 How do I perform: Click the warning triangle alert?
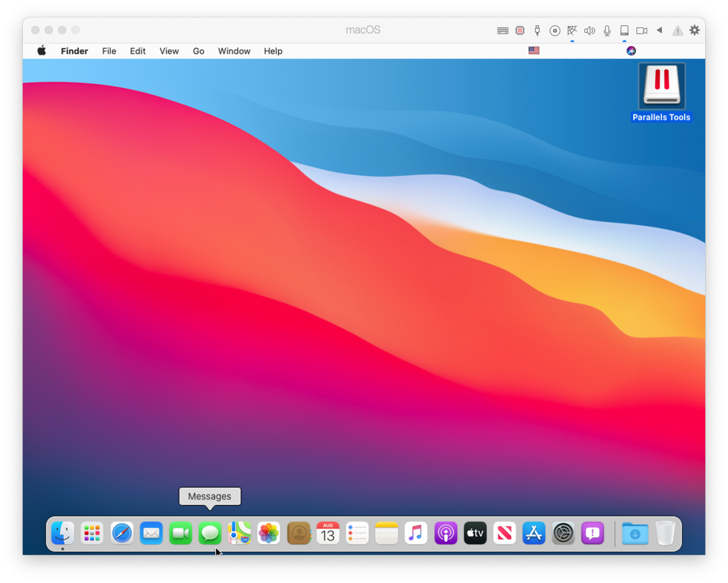678,30
